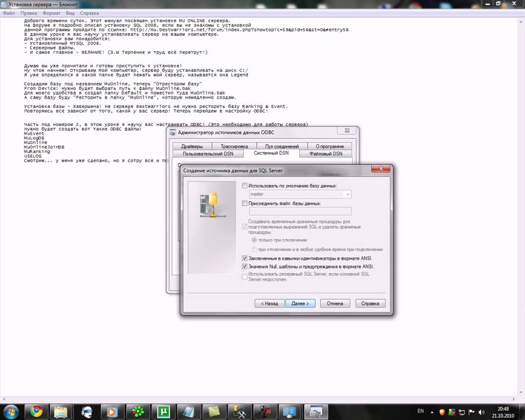Close the SQL Server data source dialog
The image size is (525, 420).
(x=381, y=169)
